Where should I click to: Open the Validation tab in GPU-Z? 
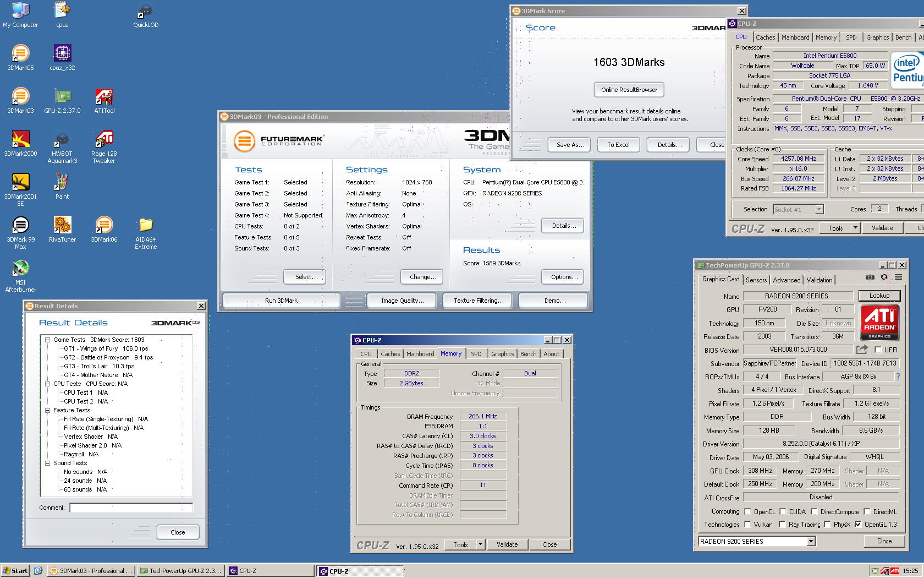820,280
